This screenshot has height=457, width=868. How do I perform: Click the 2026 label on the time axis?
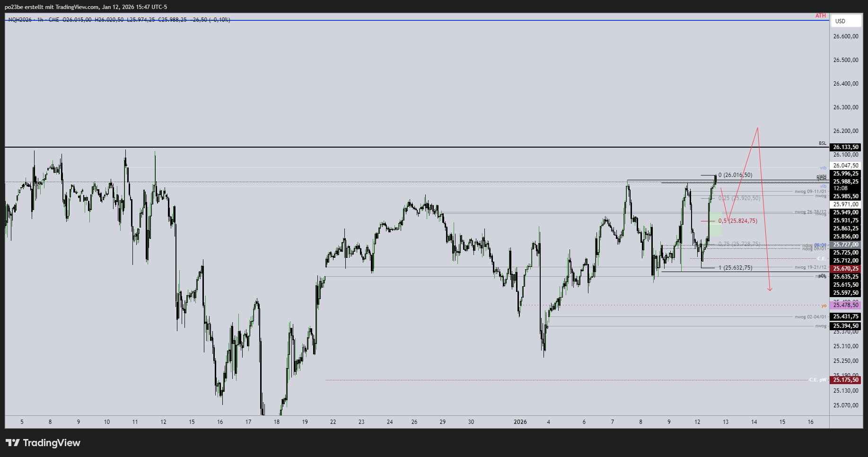520,422
